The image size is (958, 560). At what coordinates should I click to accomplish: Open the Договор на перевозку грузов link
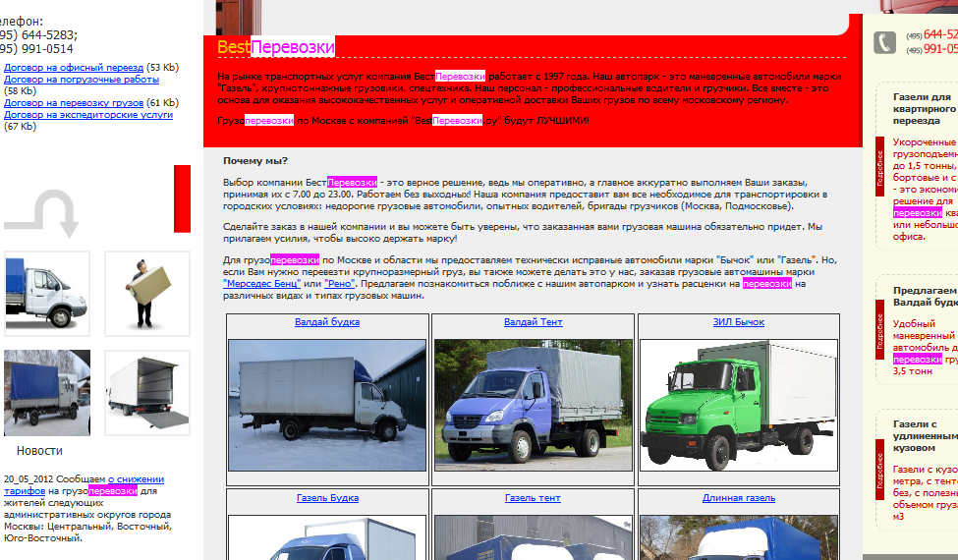click(74, 102)
